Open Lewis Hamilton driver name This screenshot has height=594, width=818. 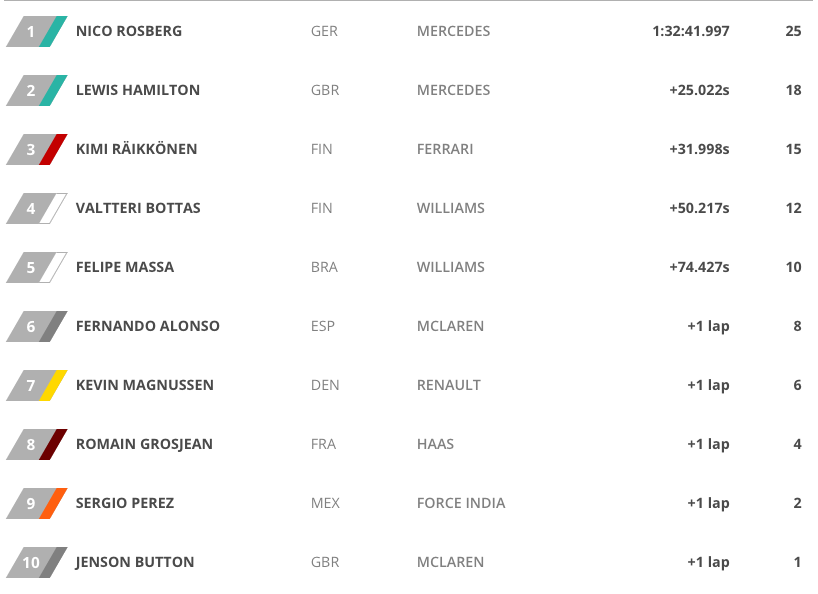point(138,90)
